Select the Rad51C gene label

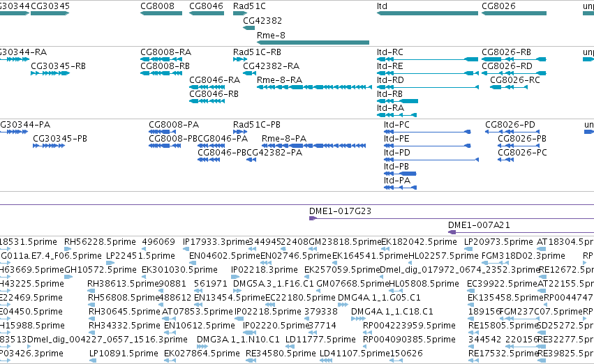coord(249,6)
